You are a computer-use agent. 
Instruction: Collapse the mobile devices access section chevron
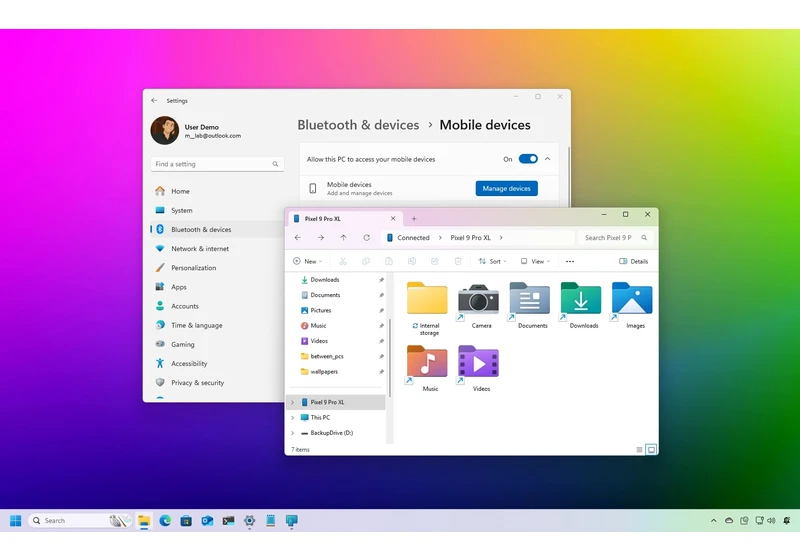pos(547,159)
